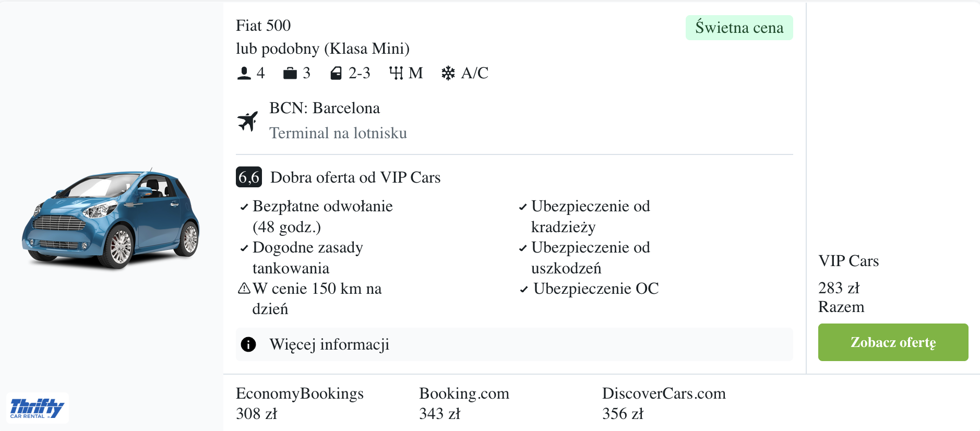Click the BCN: Barcelona pickup location
Viewport: 980px width, 431px height.
pyautogui.click(x=325, y=108)
